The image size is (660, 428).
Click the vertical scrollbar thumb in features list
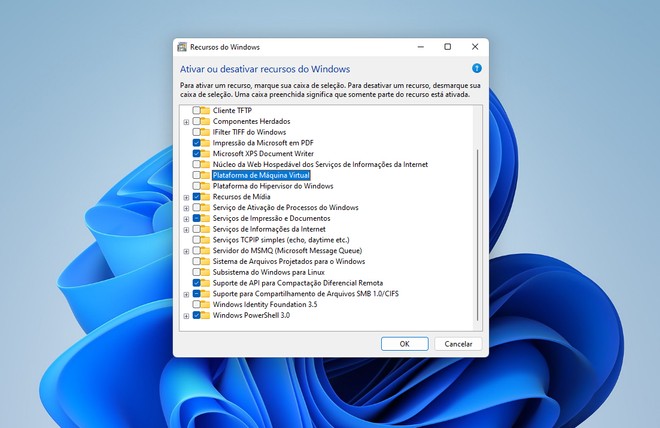click(477, 235)
